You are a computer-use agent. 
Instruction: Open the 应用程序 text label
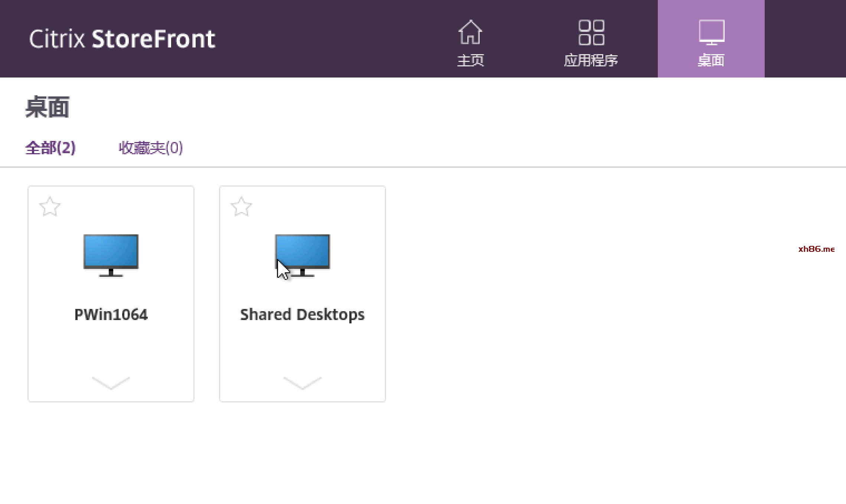591,60
